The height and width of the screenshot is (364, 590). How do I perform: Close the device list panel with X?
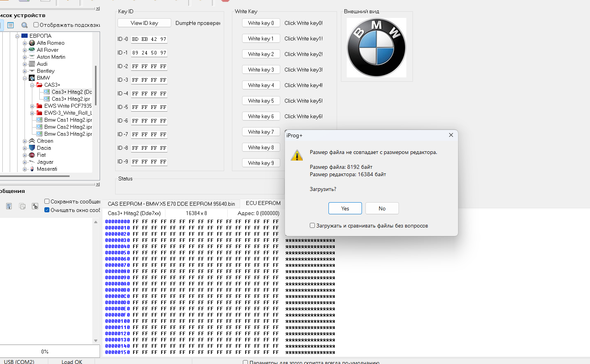coord(98,9)
